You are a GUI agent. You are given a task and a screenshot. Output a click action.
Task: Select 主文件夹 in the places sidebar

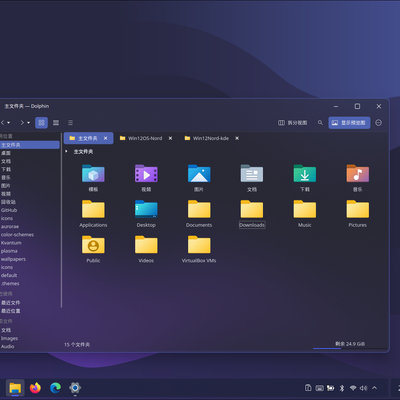click(30, 145)
